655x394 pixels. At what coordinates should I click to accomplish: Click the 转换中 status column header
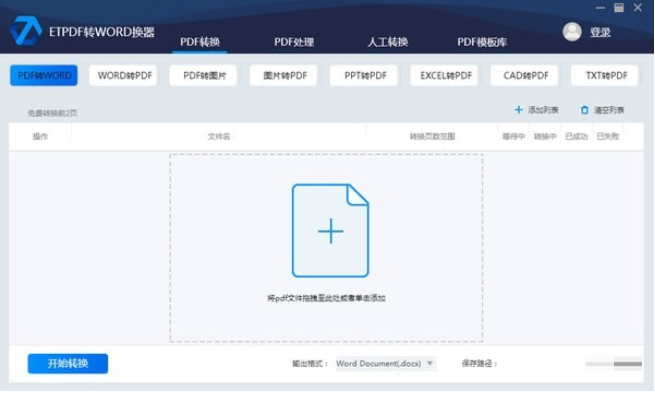pyautogui.click(x=545, y=137)
